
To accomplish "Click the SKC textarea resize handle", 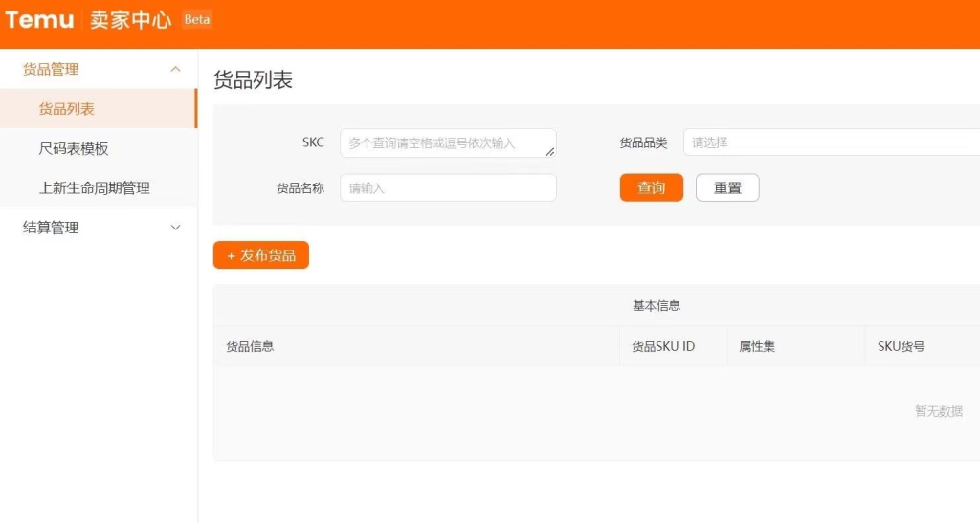I will 550,151.
